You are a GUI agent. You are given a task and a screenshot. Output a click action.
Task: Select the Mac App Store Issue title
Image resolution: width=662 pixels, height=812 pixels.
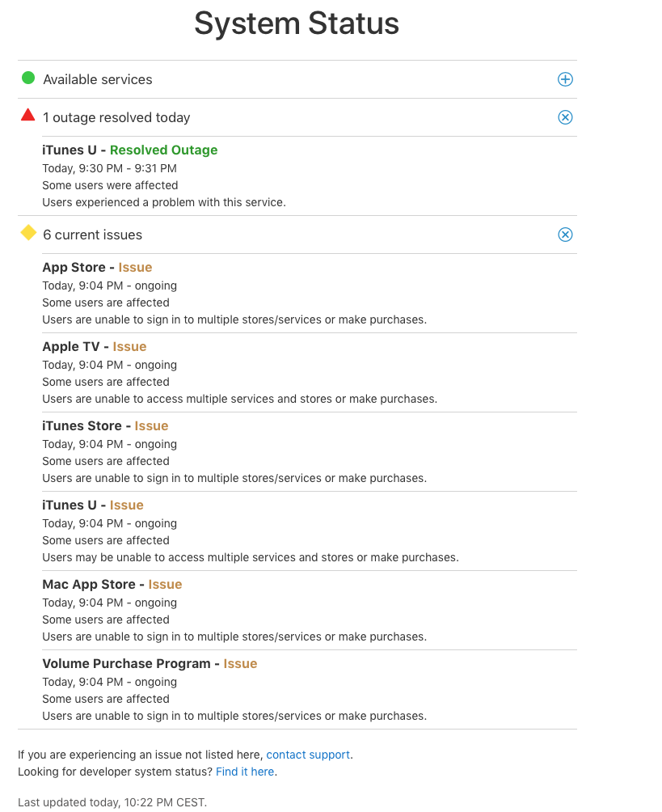(112, 584)
